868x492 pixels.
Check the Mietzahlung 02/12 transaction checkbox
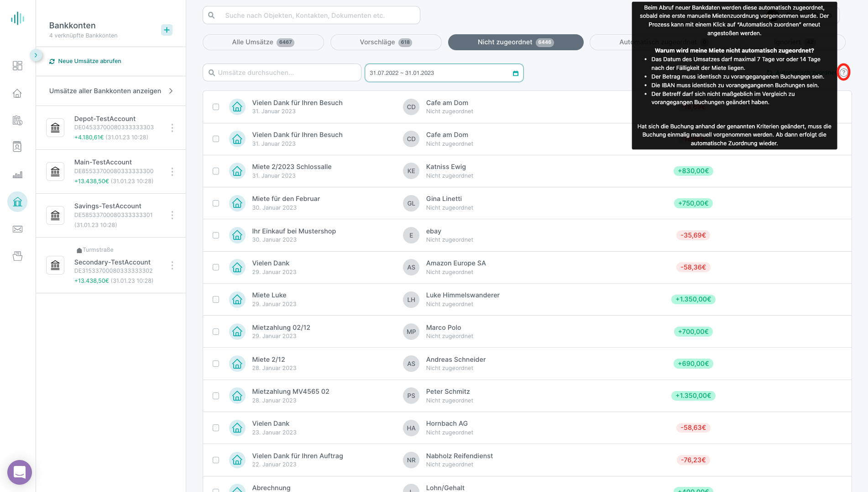[x=216, y=332]
